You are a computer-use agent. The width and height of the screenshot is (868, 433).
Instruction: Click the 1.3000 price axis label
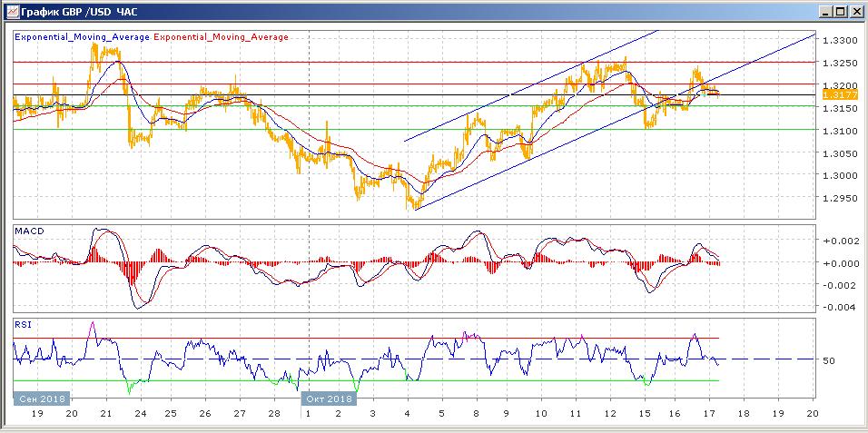coord(840,175)
